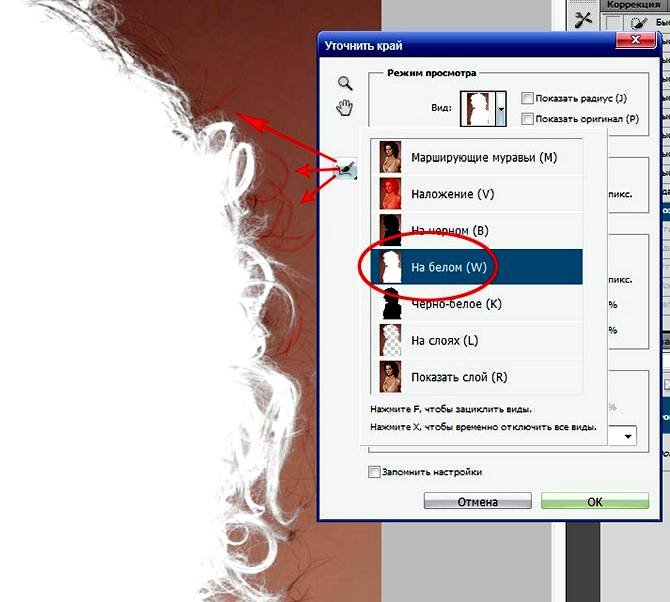Choose На черном (B) view mode
The height and width of the screenshot is (602, 670).
[x=476, y=231]
